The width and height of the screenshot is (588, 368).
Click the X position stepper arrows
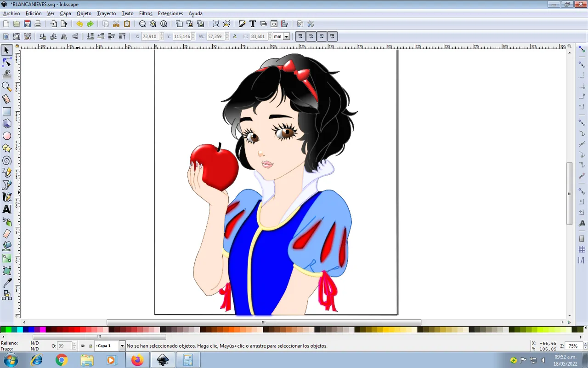point(162,36)
